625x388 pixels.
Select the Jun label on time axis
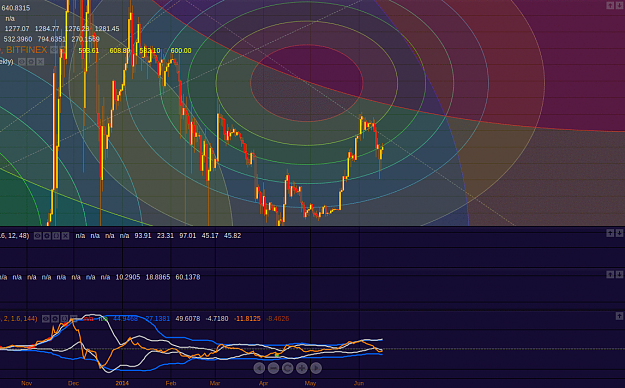(359, 383)
